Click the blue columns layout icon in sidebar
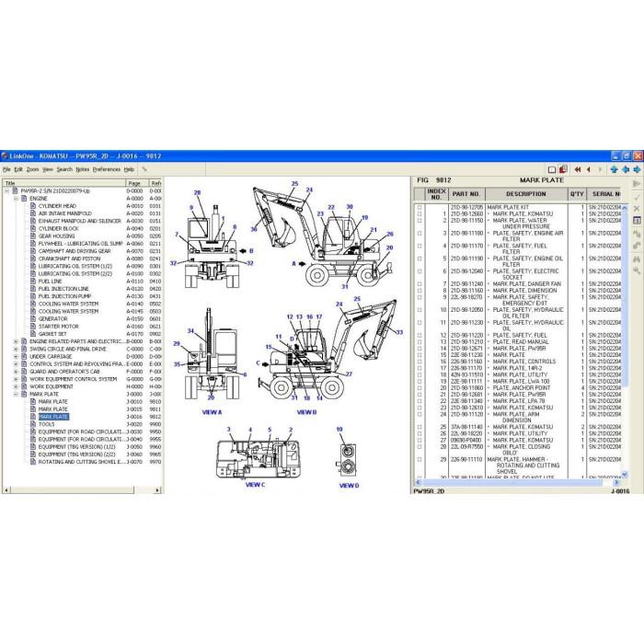The width and height of the screenshot is (644, 644). point(637,221)
